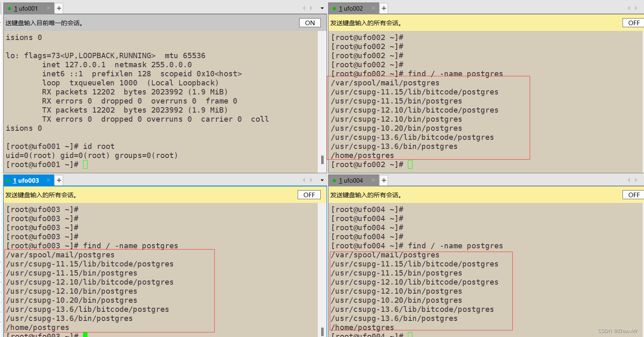This screenshot has width=644, height=337.
Task: Add new tab next to ufo002
Action: (x=384, y=8)
